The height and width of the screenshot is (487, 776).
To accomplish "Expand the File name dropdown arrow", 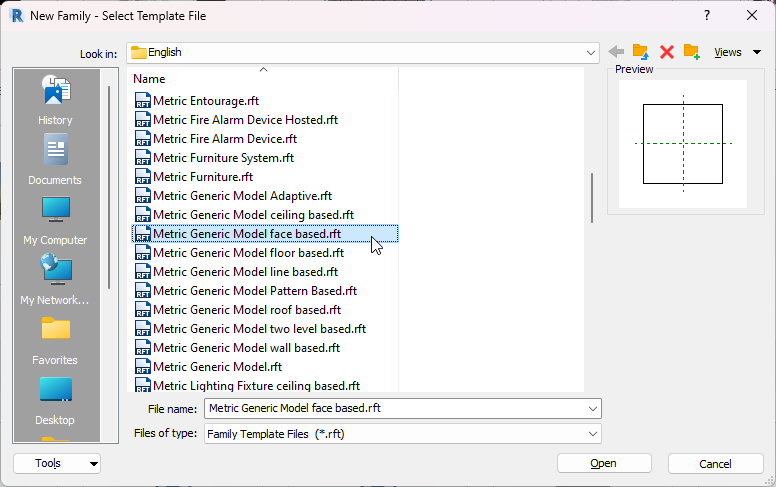I will click(592, 409).
